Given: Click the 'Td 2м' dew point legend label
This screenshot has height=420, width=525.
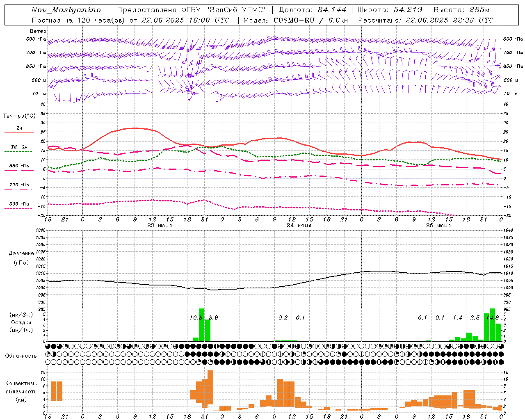Looking at the screenshot, I should pyautogui.click(x=19, y=147).
